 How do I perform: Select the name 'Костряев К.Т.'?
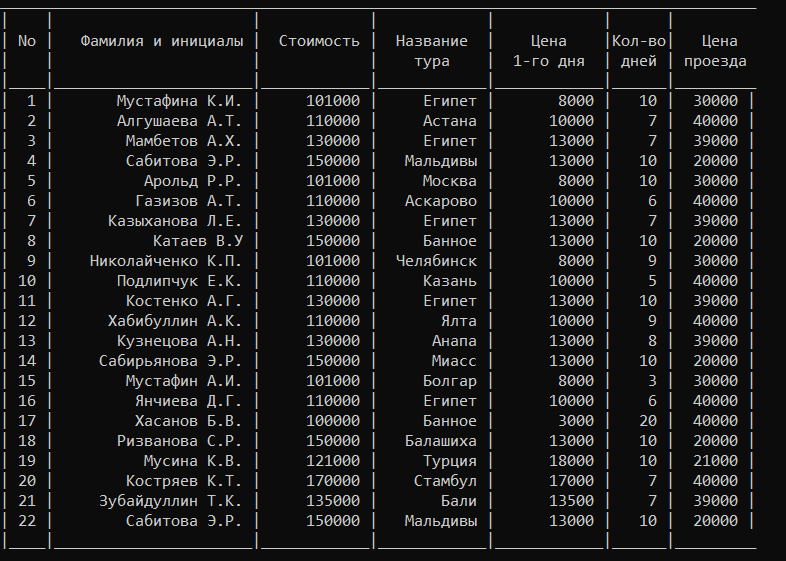(x=184, y=481)
